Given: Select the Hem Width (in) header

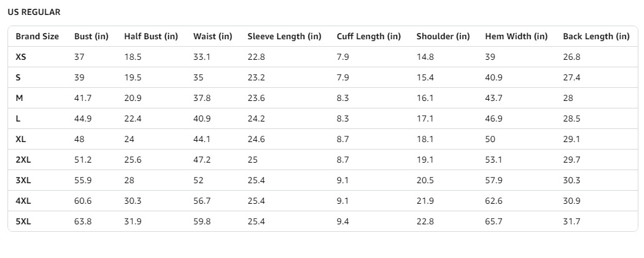Looking at the screenshot, I should point(516,36).
